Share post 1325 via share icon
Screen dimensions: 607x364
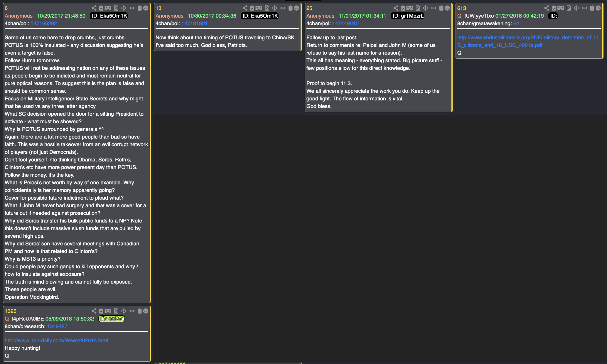point(94,311)
